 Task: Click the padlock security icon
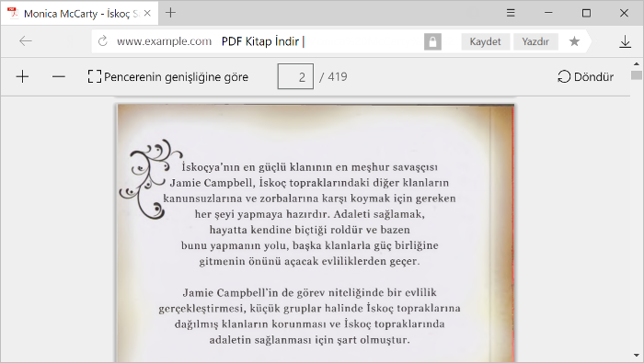click(432, 41)
